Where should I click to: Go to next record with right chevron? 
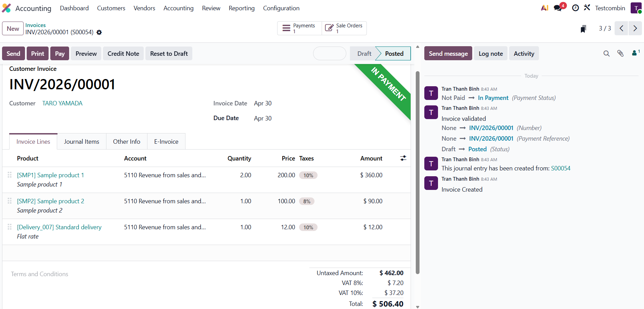pyautogui.click(x=635, y=28)
